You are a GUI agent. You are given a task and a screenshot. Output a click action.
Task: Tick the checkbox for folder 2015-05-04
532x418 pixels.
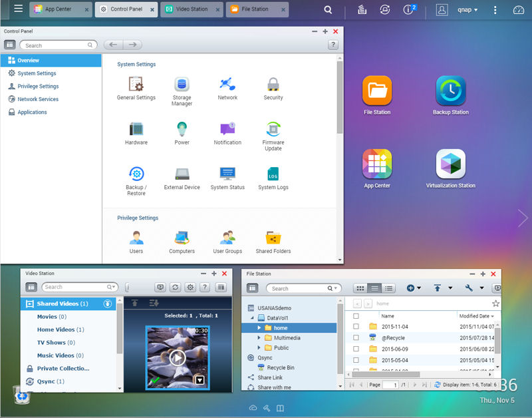(x=356, y=360)
